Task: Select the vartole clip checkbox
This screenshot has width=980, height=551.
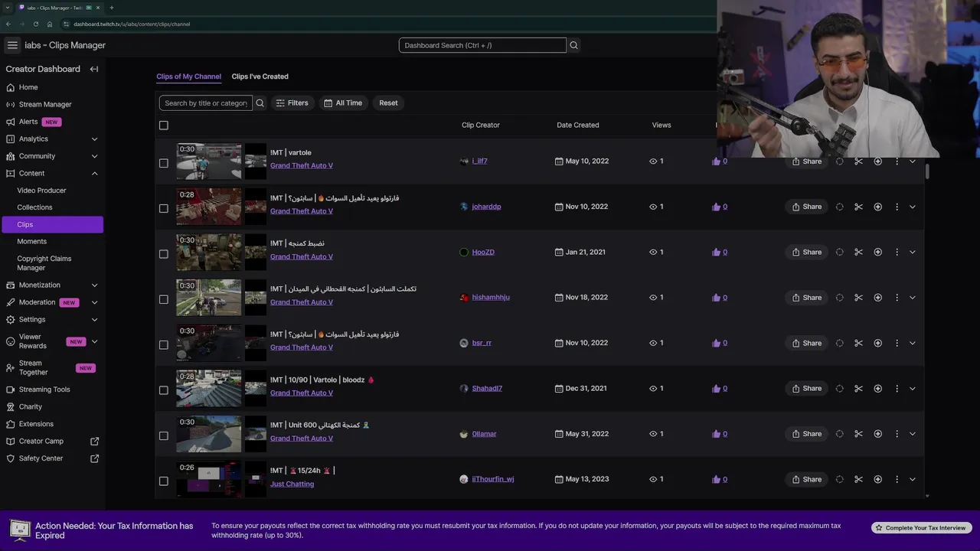Action: coord(163,163)
